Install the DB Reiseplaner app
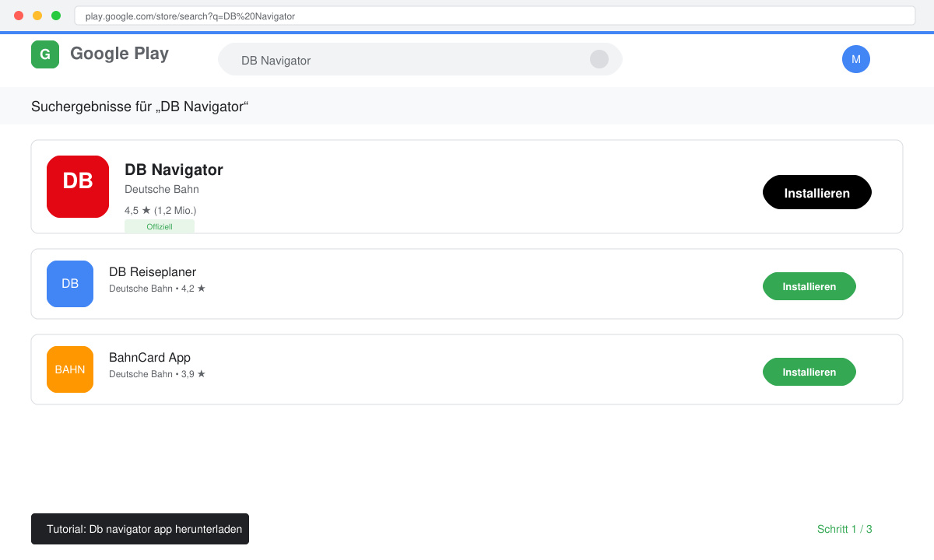Screen dimensions: 934x560 [x=809, y=286]
